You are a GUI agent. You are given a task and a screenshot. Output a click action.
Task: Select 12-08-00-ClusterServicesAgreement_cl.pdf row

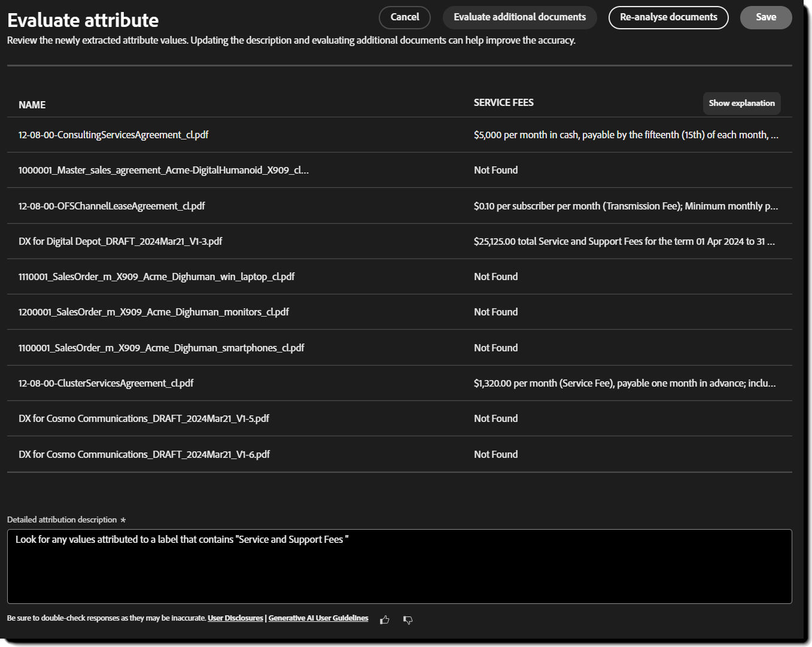106,383
